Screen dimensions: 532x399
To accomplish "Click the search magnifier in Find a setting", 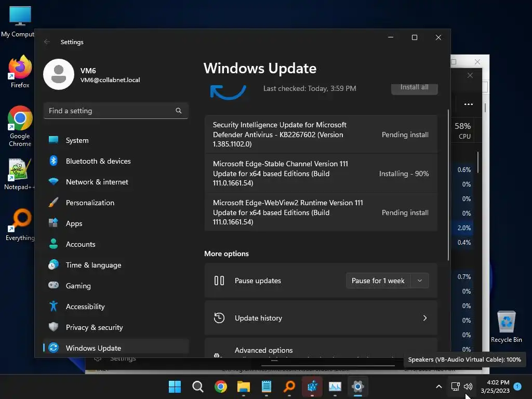I will 179,111.
